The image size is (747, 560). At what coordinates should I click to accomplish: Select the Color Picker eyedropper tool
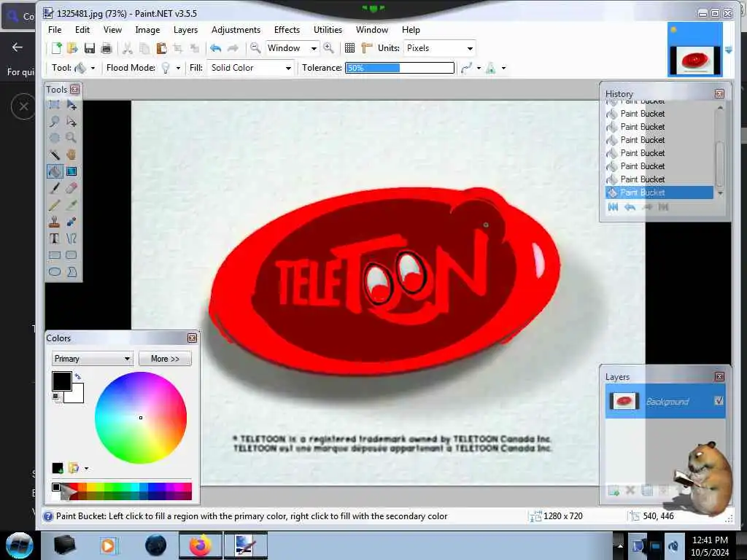71,205
